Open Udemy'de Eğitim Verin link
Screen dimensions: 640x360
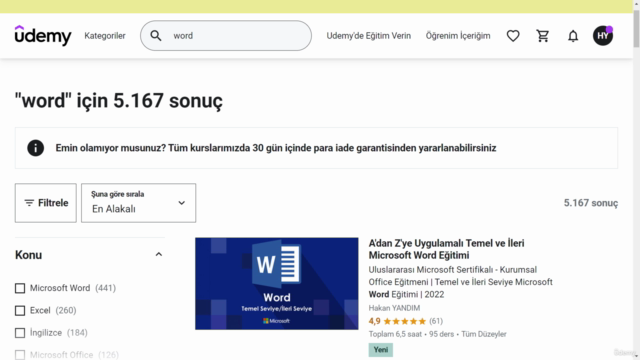(369, 36)
